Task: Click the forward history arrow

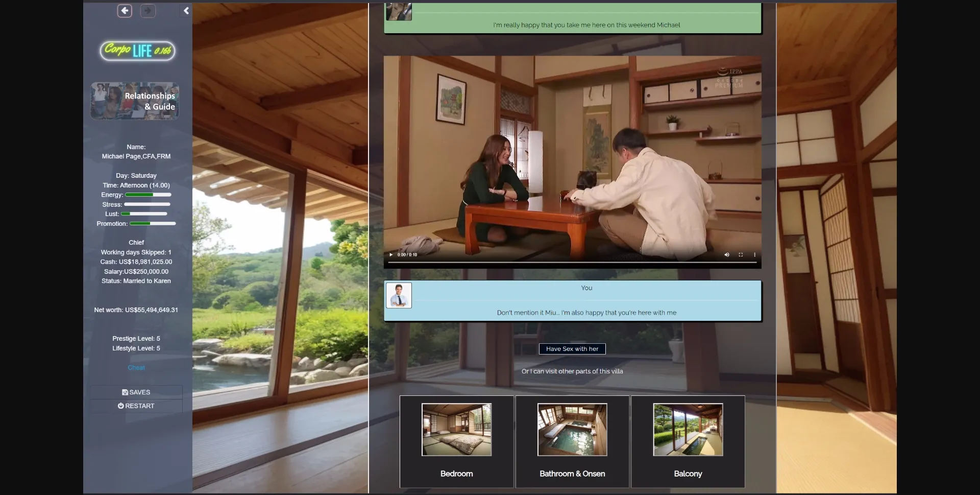Action: coord(148,11)
